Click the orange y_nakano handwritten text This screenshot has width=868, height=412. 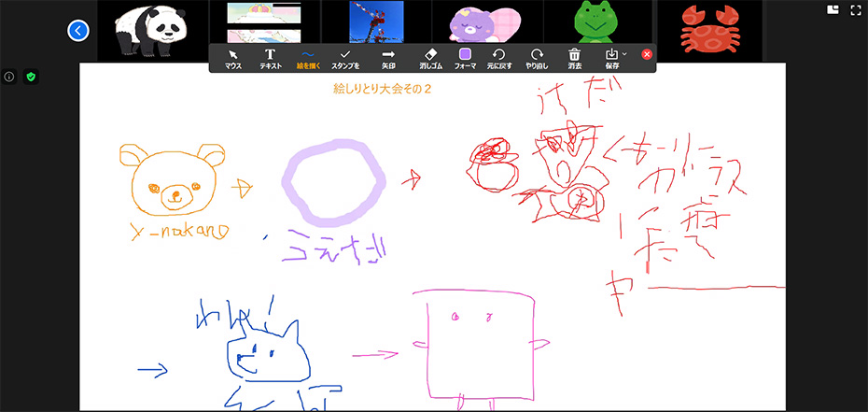(179, 234)
